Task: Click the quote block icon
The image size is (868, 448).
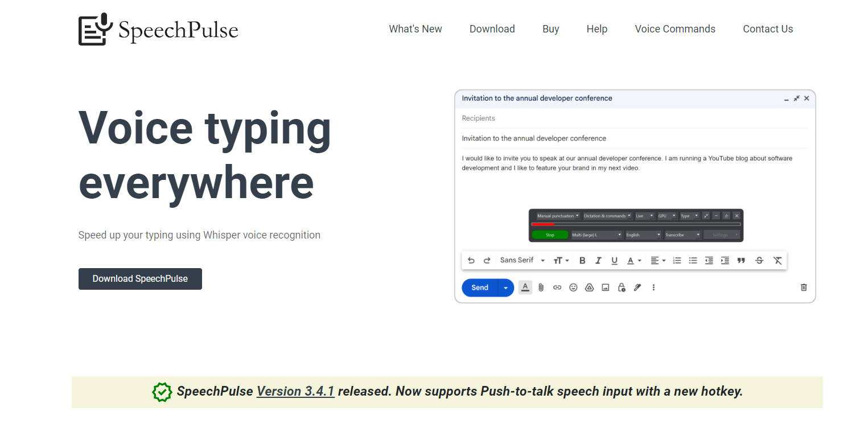Action: [741, 260]
